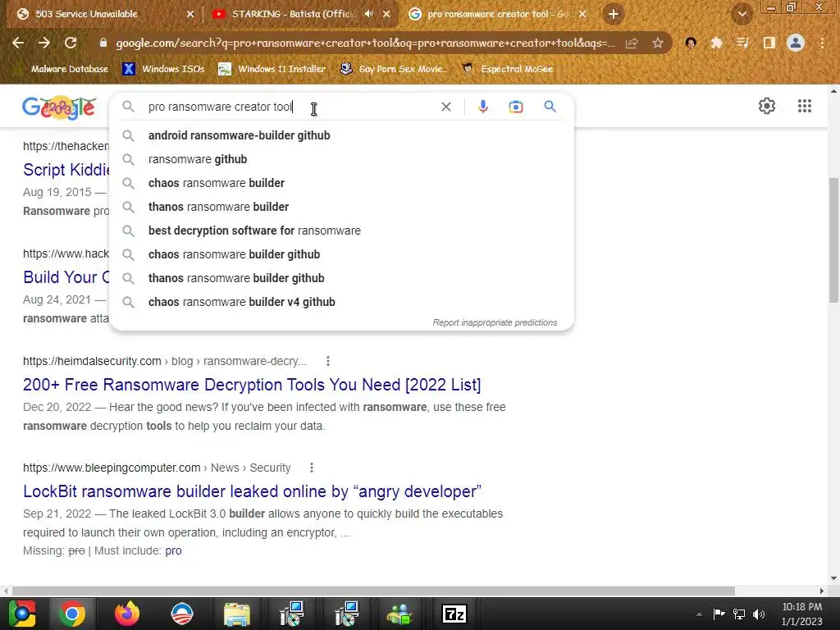Start voice search with the microphone
This screenshot has width=840, height=630.
(x=482, y=107)
